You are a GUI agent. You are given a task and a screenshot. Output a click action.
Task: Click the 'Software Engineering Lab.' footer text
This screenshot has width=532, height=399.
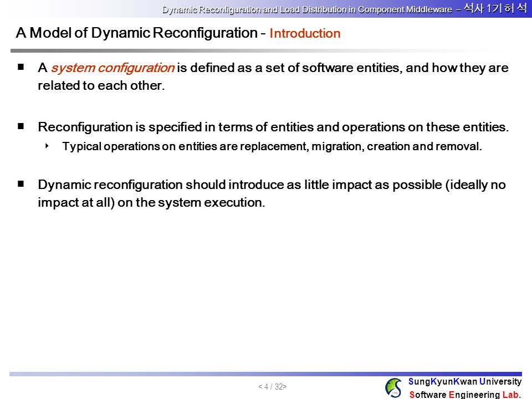[x=465, y=394]
